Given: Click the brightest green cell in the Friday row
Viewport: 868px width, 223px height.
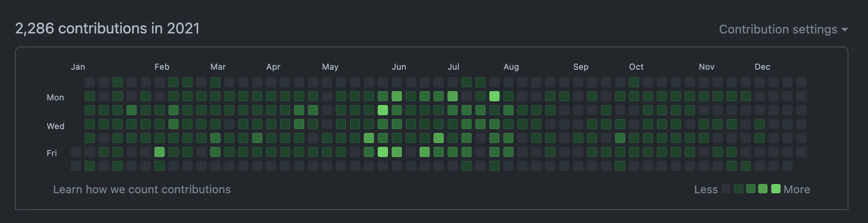Looking at the screenshot, I should coord(383,152).
